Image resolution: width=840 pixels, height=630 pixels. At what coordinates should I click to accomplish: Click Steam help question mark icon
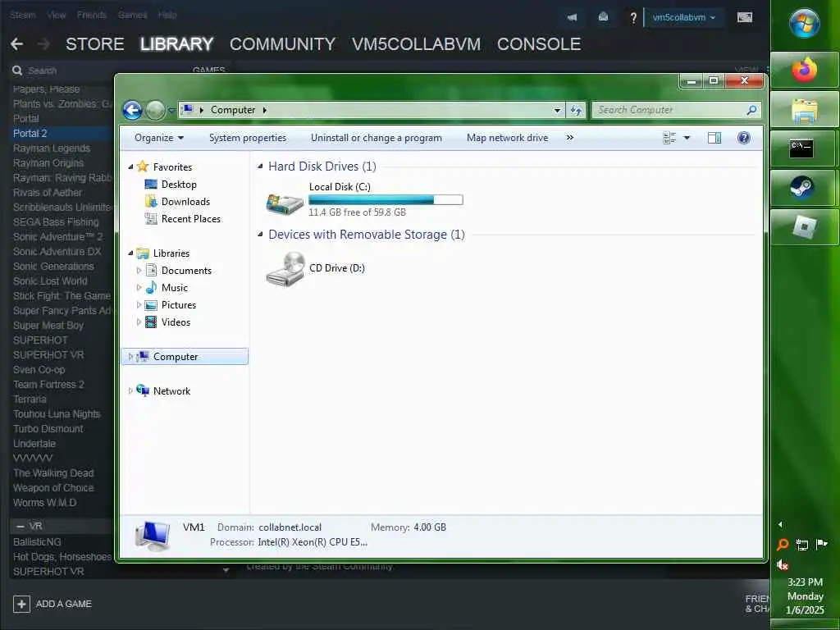tap(633, 18)
